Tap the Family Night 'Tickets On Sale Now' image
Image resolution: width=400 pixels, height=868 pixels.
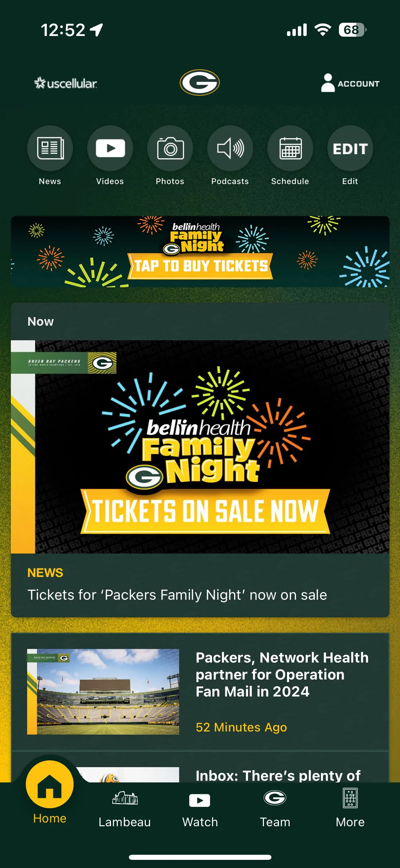[200, 447]
